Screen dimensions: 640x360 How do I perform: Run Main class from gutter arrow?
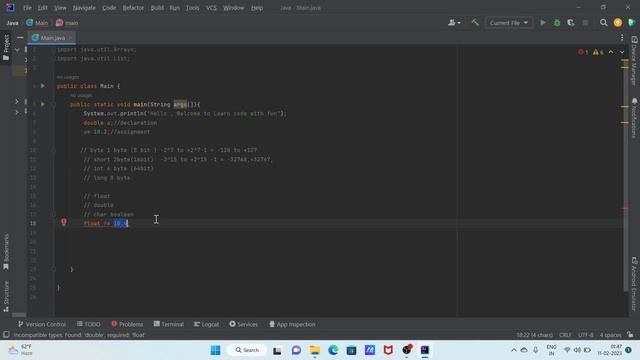click(42, 86)
